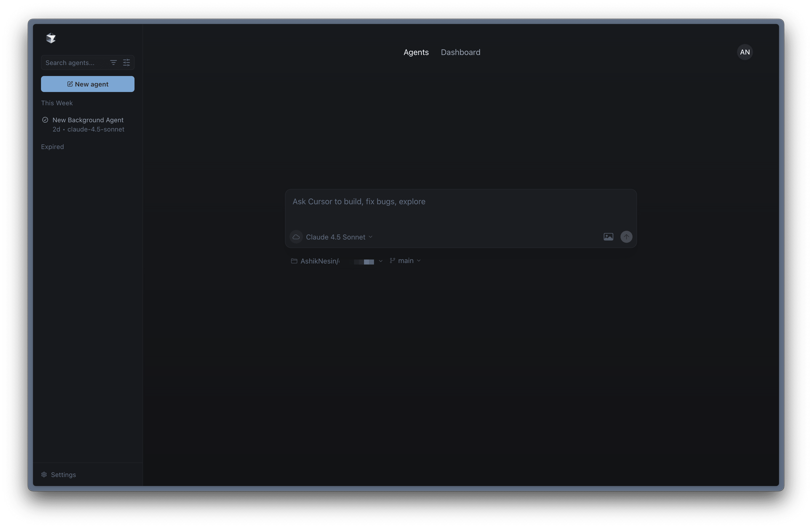Open Settings via the gear icon
The image size is (812, 528).
point(44,474)
